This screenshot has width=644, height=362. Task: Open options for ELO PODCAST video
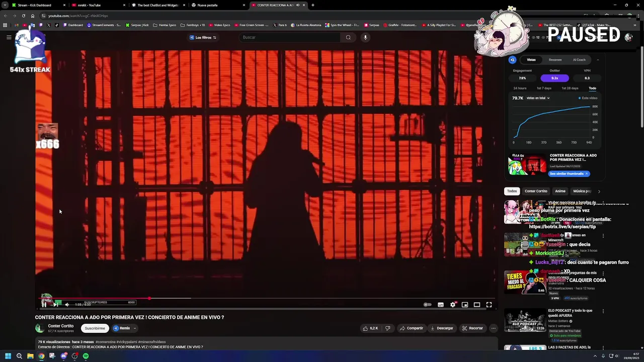click(x=603, y=311)
